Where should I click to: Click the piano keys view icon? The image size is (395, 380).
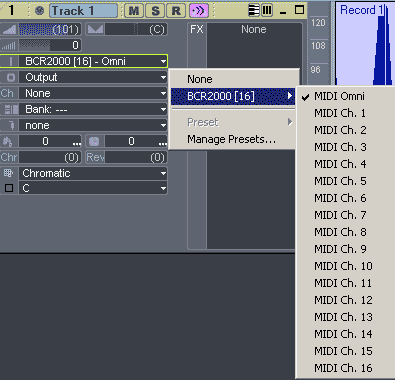(x=254, y=11)
